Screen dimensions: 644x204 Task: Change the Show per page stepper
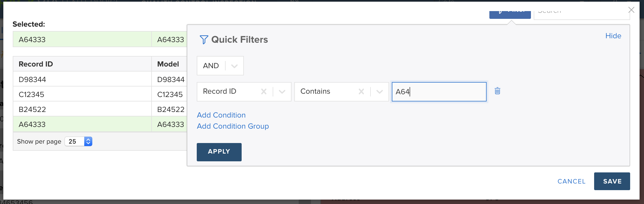tap(88, 141)
